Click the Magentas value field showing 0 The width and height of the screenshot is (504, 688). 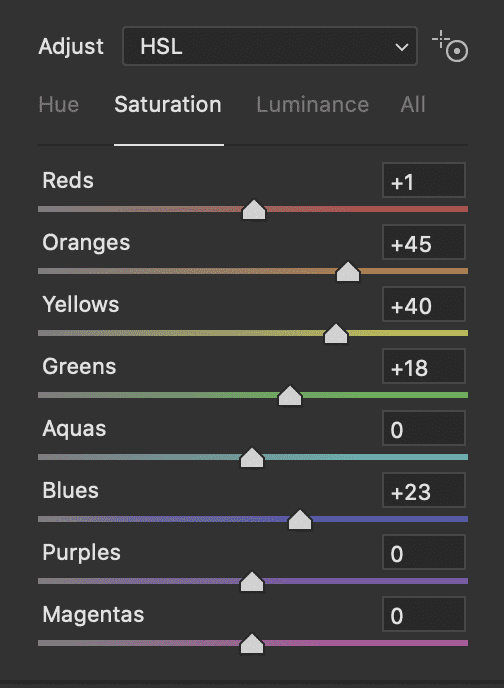click(x=424, y=614)
